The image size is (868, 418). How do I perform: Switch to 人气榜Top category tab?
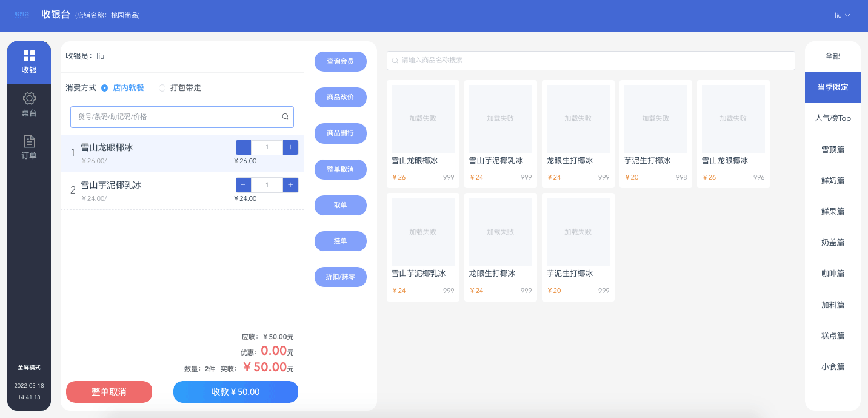(833, 118)
